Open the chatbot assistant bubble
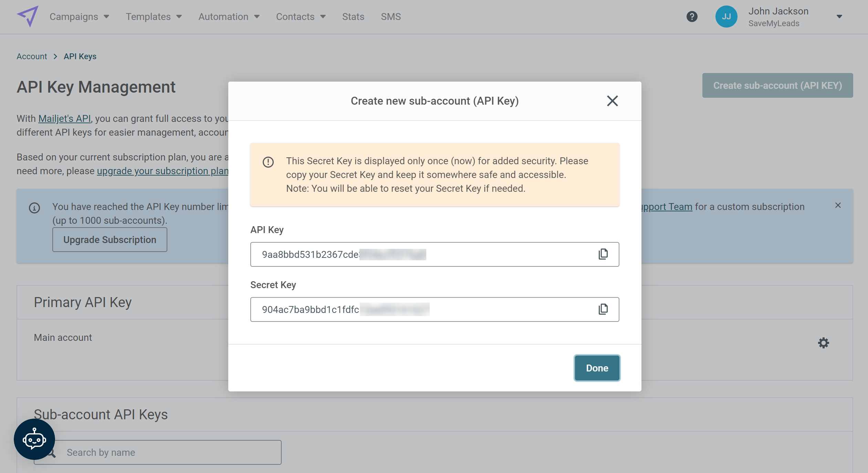The width and height of the screenshot is (868, 473). tap(34, 439)
